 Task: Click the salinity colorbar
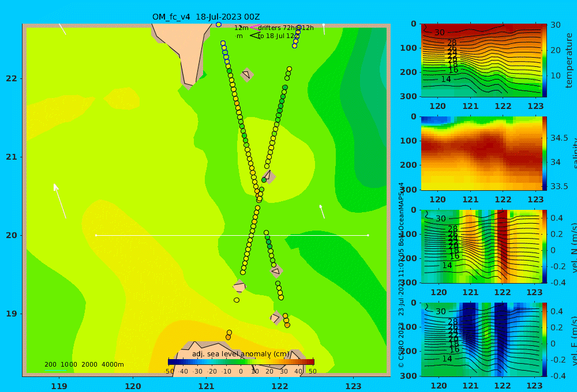tap(544, 153)
